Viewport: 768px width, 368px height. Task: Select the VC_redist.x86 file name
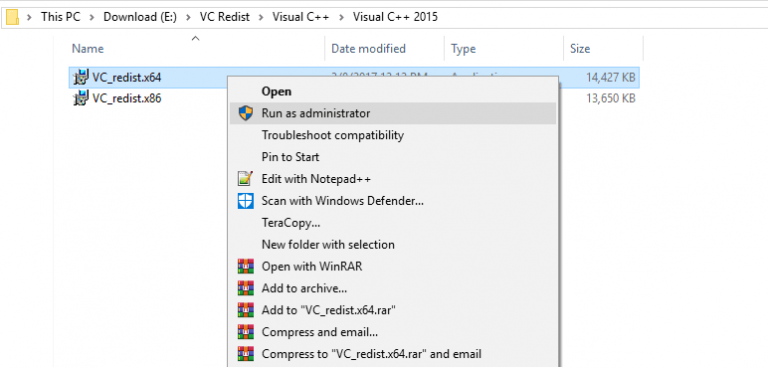pyautogui.click(x=126, y=98)
